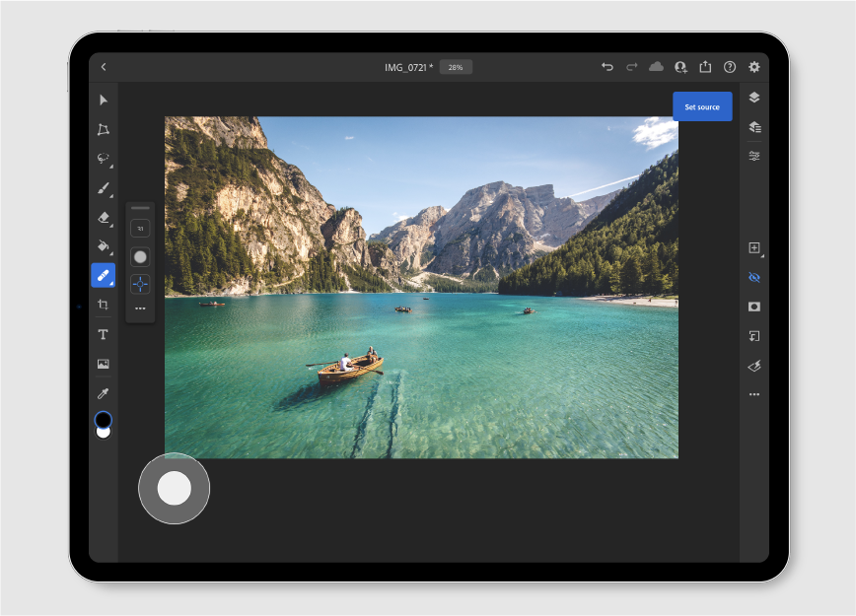Toggle layer visibility eye icon
Screen dimensions: 856x616
[754, 278]
